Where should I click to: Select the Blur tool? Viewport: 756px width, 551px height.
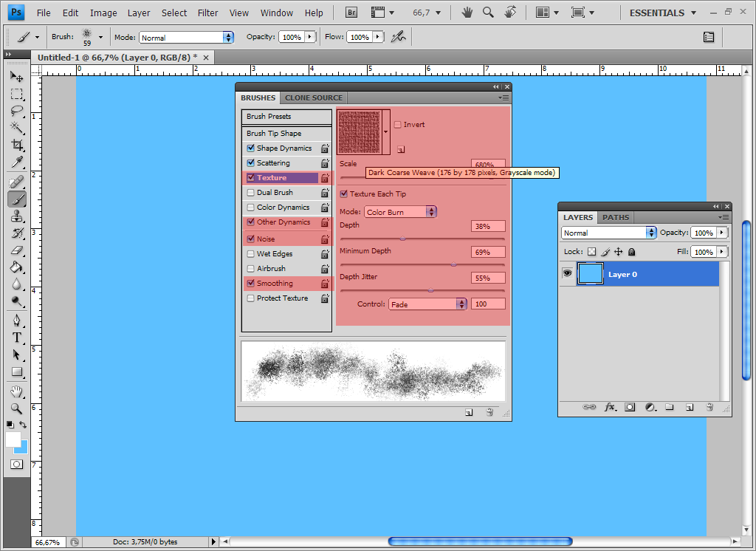[16, 284]
